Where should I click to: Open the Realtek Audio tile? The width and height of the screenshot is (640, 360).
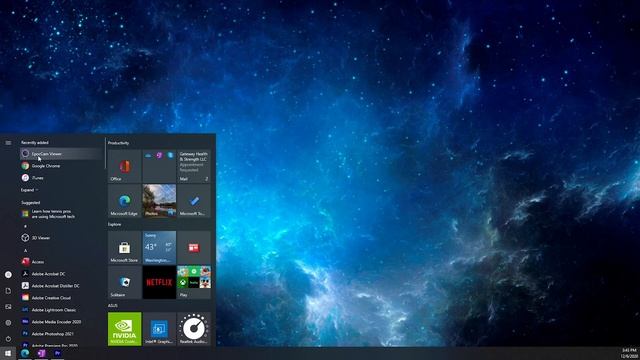point(194,329)
